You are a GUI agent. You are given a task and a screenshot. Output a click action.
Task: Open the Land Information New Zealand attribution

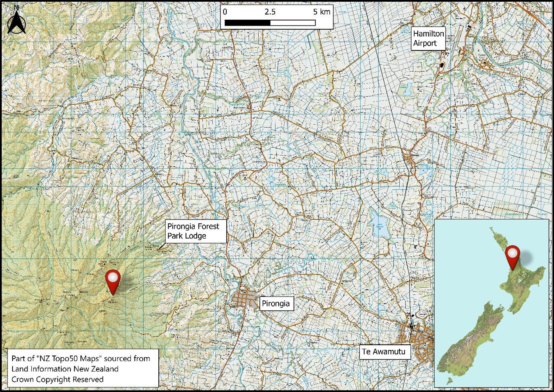click(66, 369)
